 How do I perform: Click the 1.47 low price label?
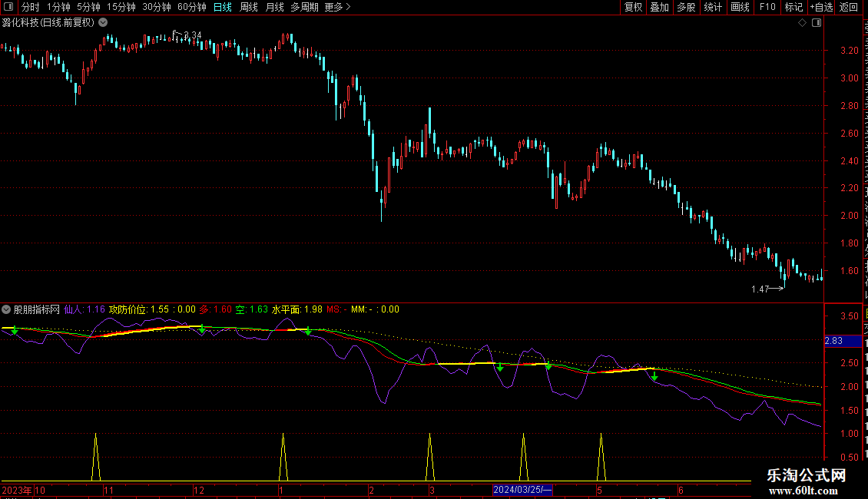coord(760,289)
